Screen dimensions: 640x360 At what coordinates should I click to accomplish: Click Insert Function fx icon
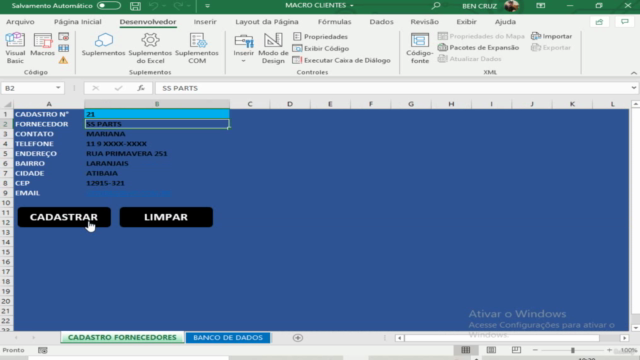(141, 88)
